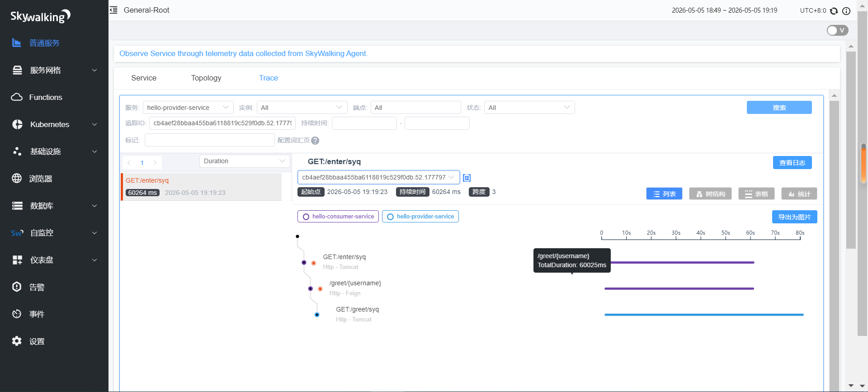The width and height of the screenshot is (868, 392).
Task: Switch to the Topology tab
Action: (206, 78)
